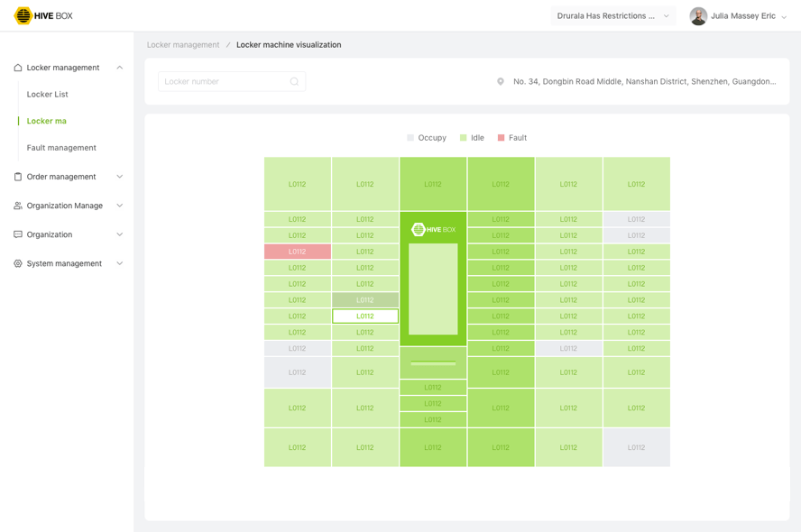801x532 pixels.
Task: Click the Order management clipboard icon
Action: (x=18, y=177)
